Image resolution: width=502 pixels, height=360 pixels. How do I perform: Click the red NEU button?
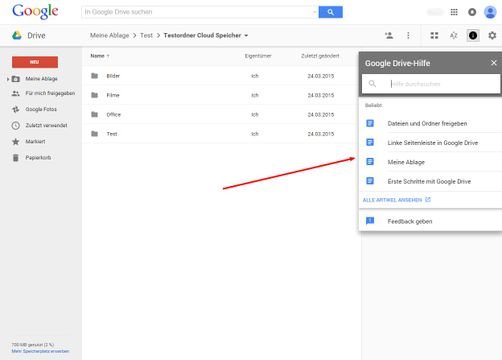click(x=35, y=62)
